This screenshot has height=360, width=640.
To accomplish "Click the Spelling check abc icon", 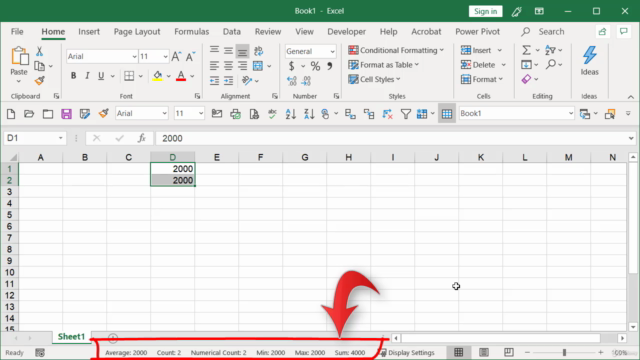I will (x=272, y=114).
